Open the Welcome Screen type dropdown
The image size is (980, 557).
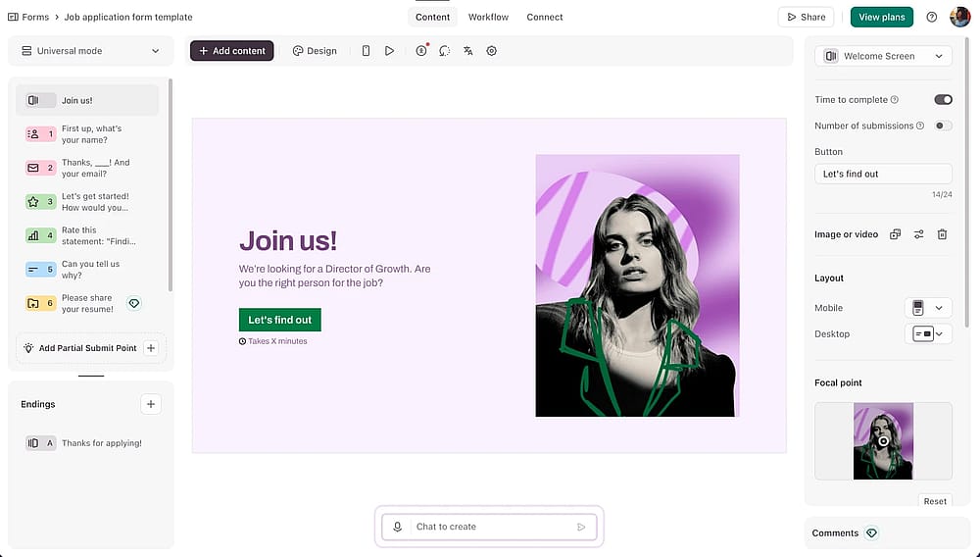pyautogui.click(x=883, y=56)
